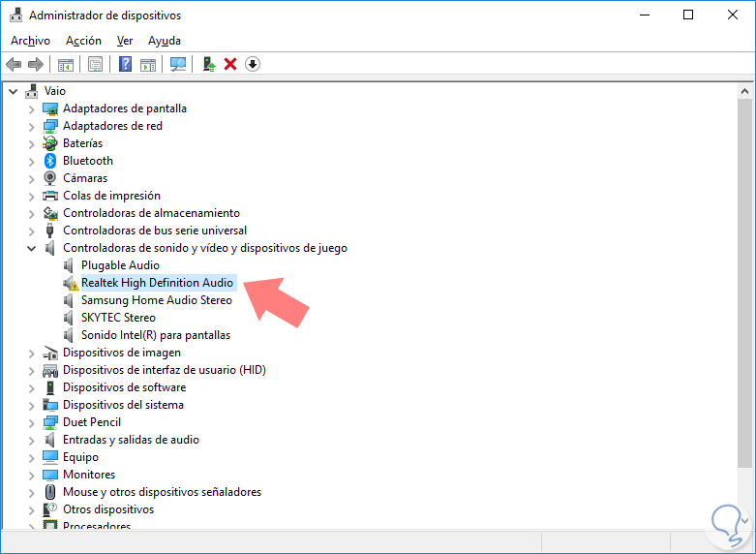Click the scrollbar up arrow
The height and width of the screenshot is (554, 756).
tap(744, 91)
